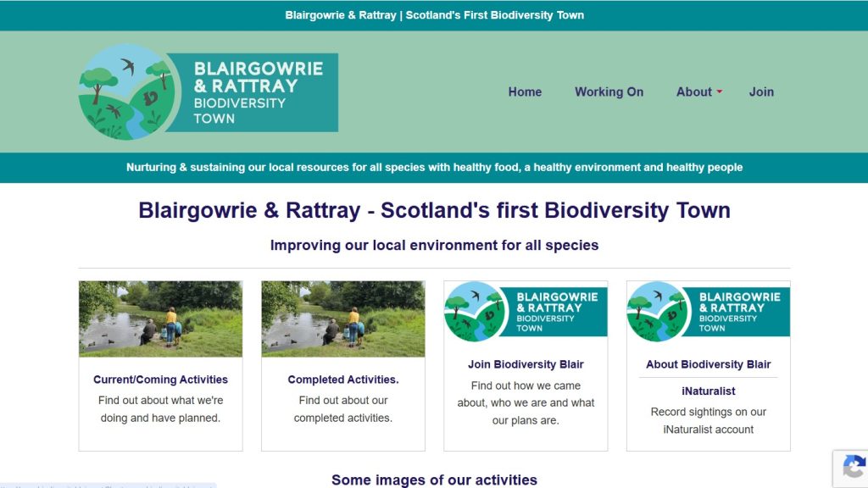This screenshot has height=488, width=868.
Task: Open the Join Biodiversity Blair link
Action: pyautogui.click(x=526, y=364)
